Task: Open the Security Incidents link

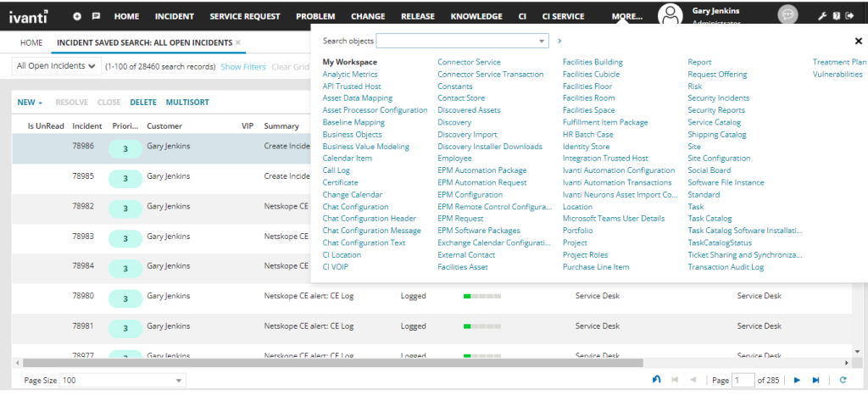Action: coord(719,98)
